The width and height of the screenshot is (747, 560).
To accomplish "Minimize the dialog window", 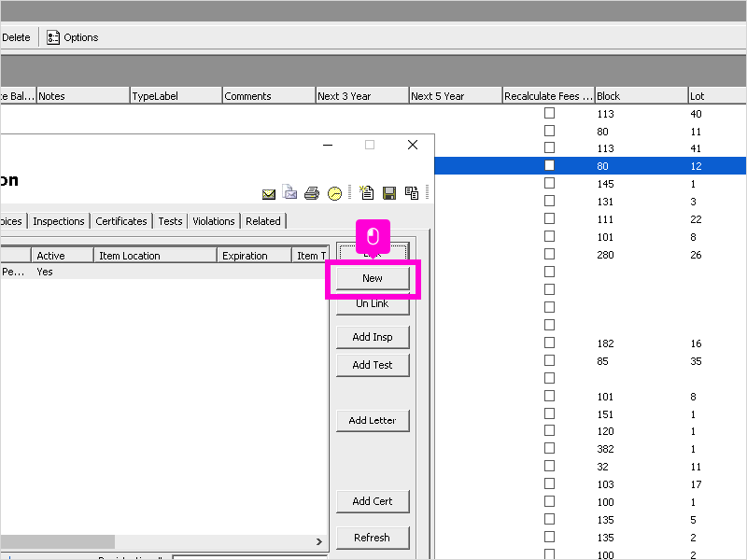I will click(328, 145).
